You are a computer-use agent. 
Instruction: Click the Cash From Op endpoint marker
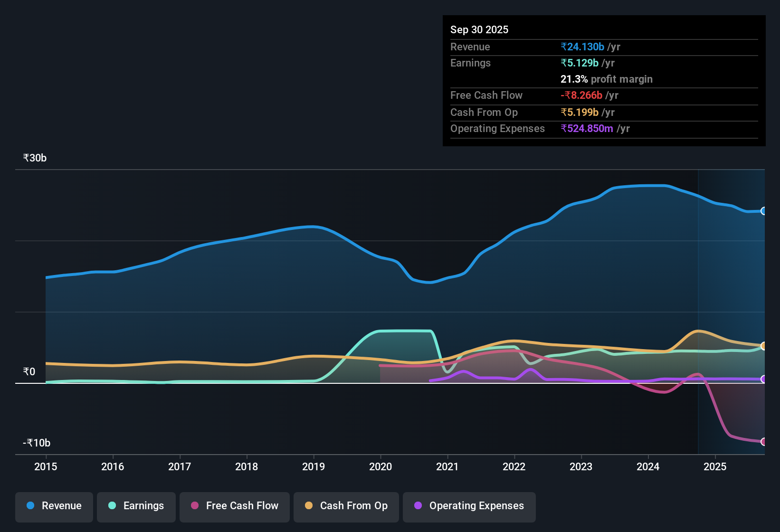[764, 345]
